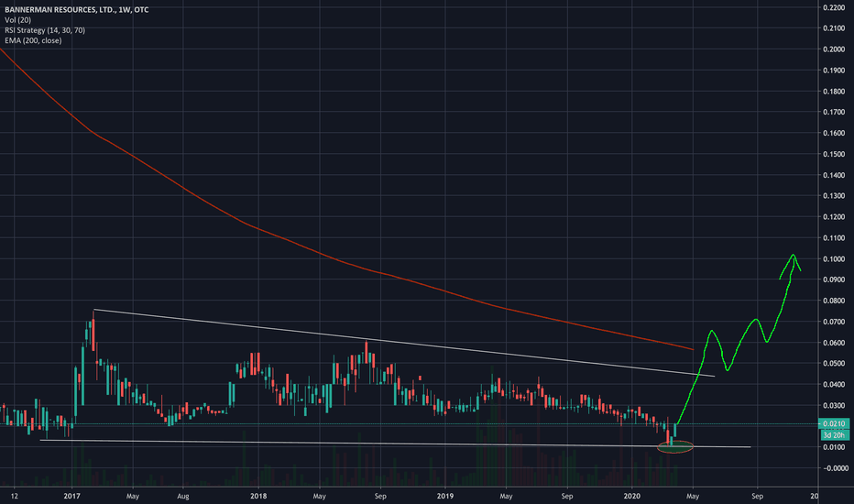Click the 3d 20h countdown label
Viewport: 854px width, 504px height.
coord(834,434)
